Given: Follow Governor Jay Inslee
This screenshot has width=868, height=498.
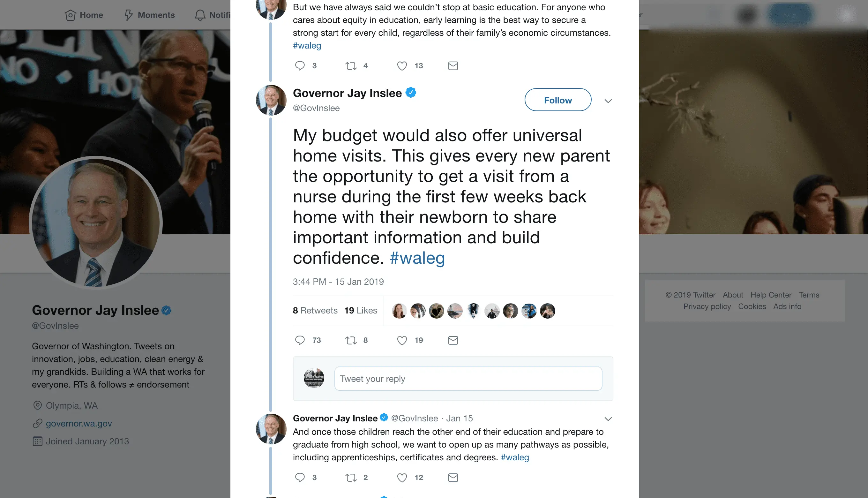Looking at the screenshot, I should tap(557, 100).
